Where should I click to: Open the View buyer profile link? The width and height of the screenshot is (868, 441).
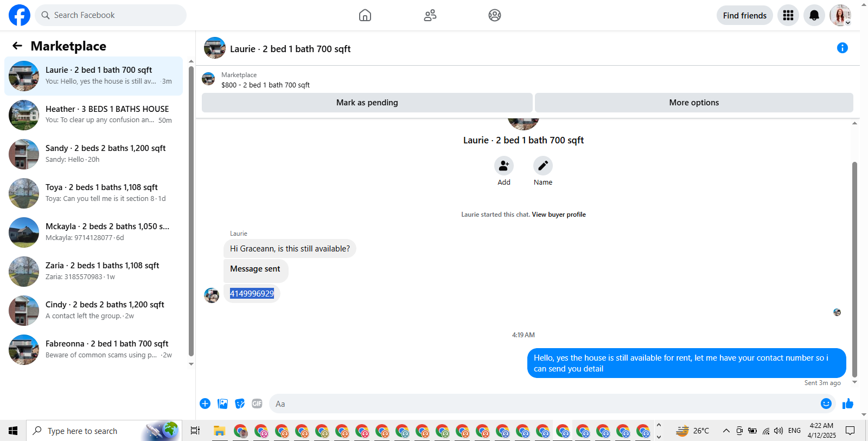click(x=559, y=215)
